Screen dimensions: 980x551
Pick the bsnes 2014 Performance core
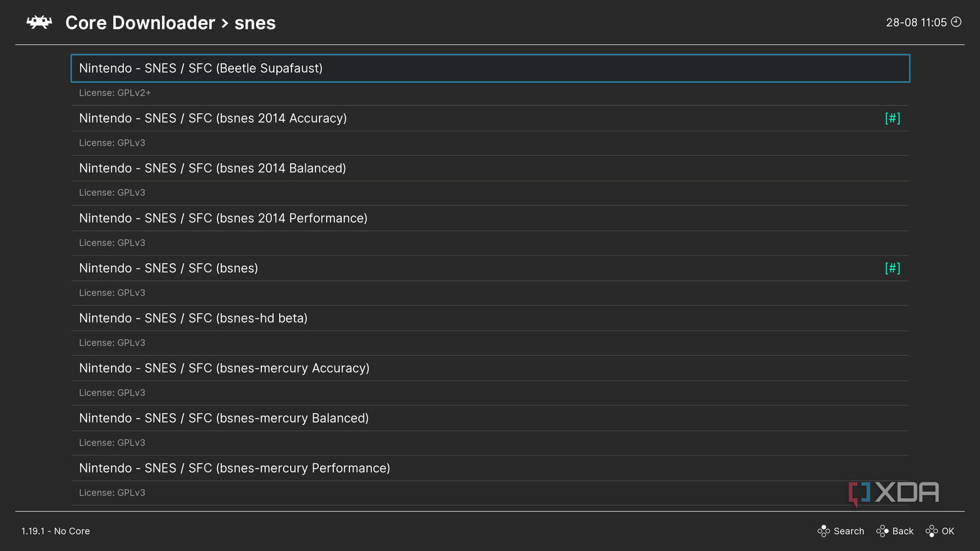pos(490,218)
